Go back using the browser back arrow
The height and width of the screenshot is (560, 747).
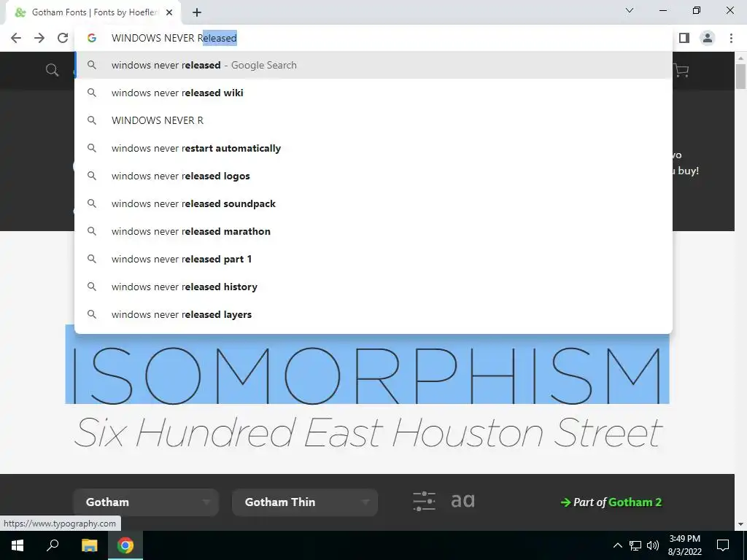(x=16, y=38)
